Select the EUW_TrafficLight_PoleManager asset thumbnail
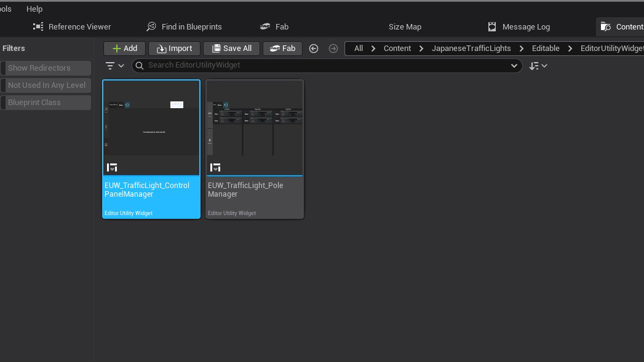644x362 pixels. click(255, 128)
